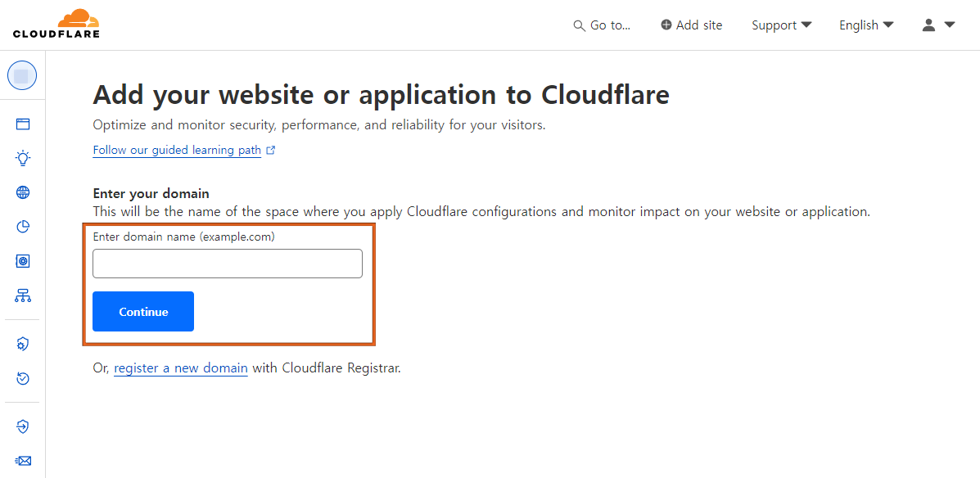The width and height of the screenshot is (980, 478).
Task: Select Add site in top bar
Action: tap(691, 25)
